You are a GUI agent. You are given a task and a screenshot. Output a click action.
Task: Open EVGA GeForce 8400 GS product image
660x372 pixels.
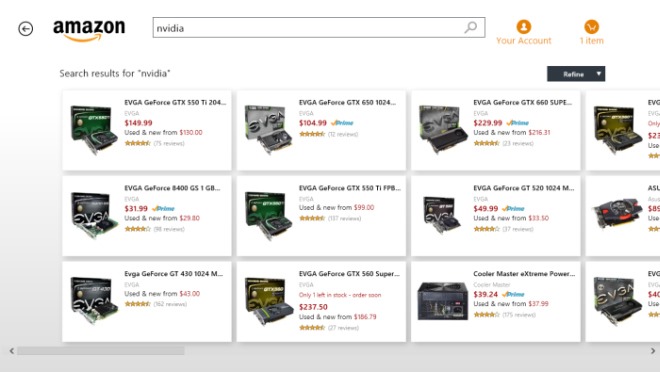pos(93,216)
